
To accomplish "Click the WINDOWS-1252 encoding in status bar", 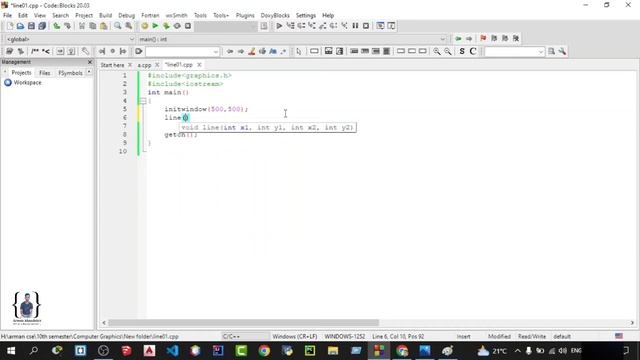I will (345, 337).
